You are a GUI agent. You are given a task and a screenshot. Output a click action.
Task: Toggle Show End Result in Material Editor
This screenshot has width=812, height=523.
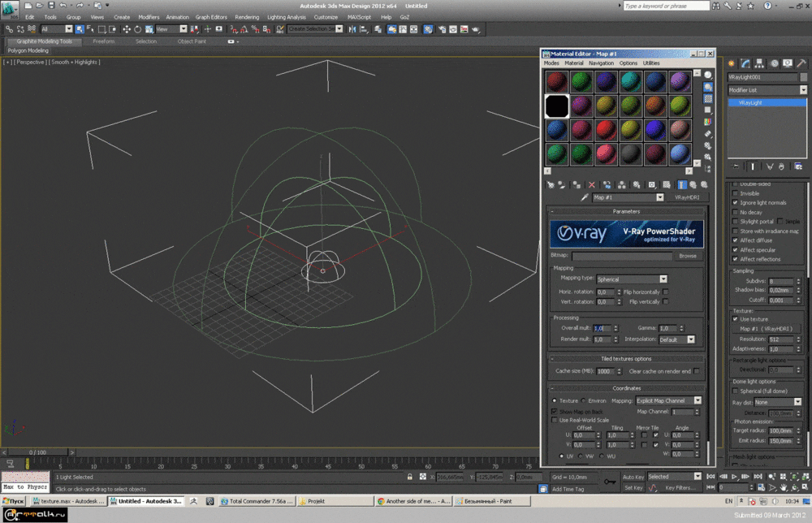point(682,185)
